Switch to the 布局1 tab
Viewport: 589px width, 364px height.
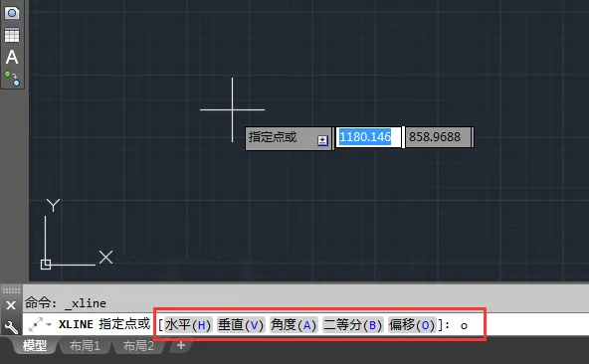[x=85, y=345]
